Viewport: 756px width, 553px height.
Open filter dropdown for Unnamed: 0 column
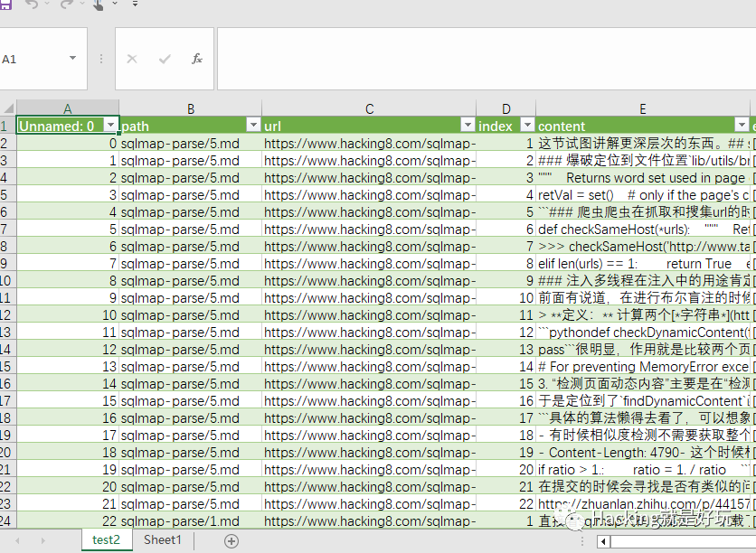click(x=110, y=126)
